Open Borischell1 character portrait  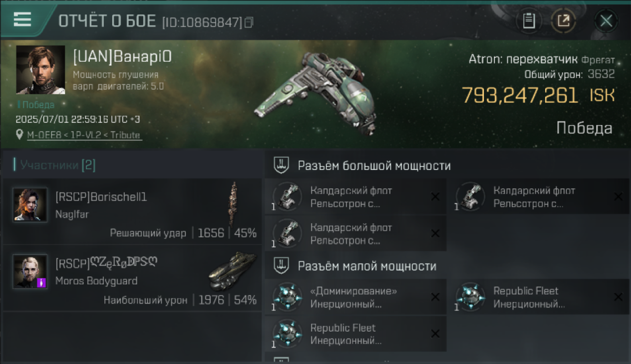pos(30,204)
